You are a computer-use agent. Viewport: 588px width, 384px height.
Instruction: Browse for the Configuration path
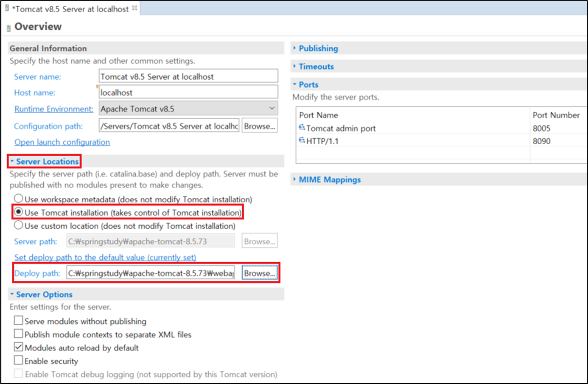point(260,126)
